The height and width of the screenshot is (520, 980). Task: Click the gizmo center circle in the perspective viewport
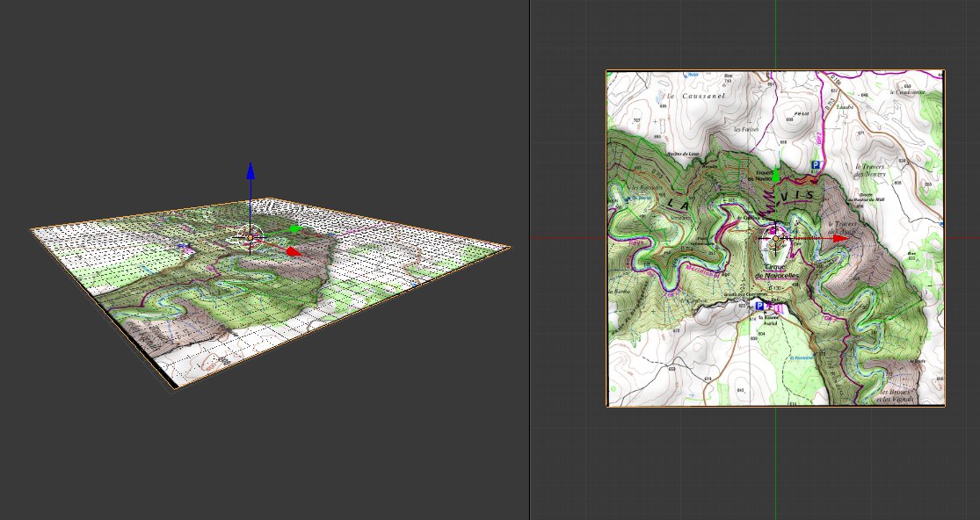[x=250, y=237]
